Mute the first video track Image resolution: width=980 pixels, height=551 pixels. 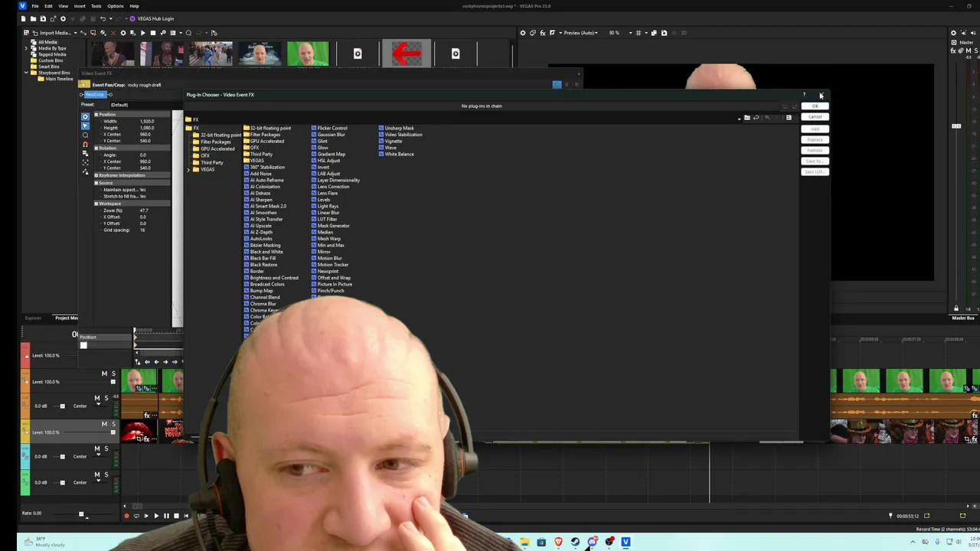pyautogui.click(x=104, y=373)
